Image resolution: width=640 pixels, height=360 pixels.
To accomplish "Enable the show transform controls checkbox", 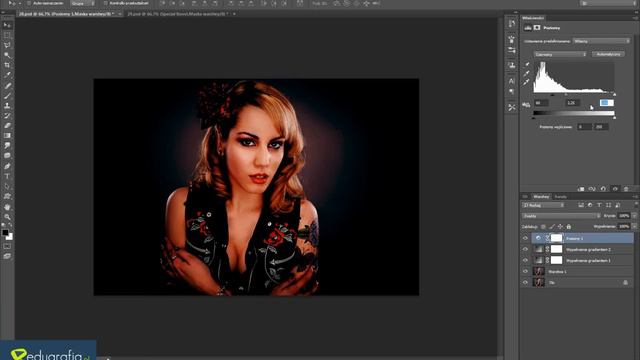I will tap(105, 3).
